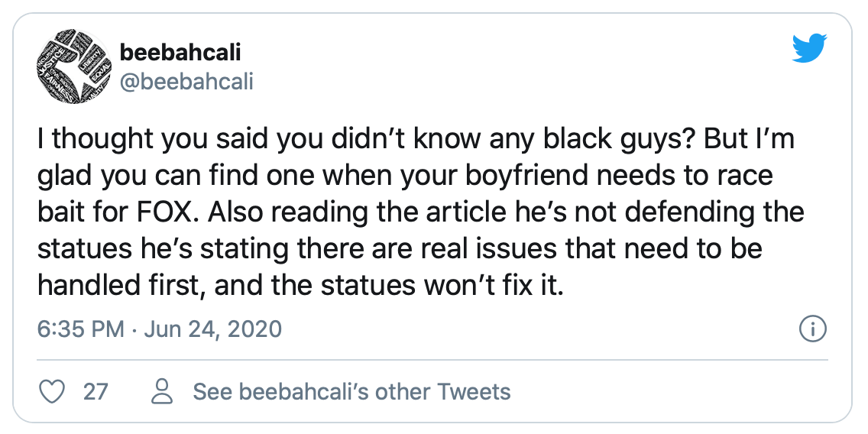Open the @beebahcali handle link
The image size is (868, 434).
(186, 80)
